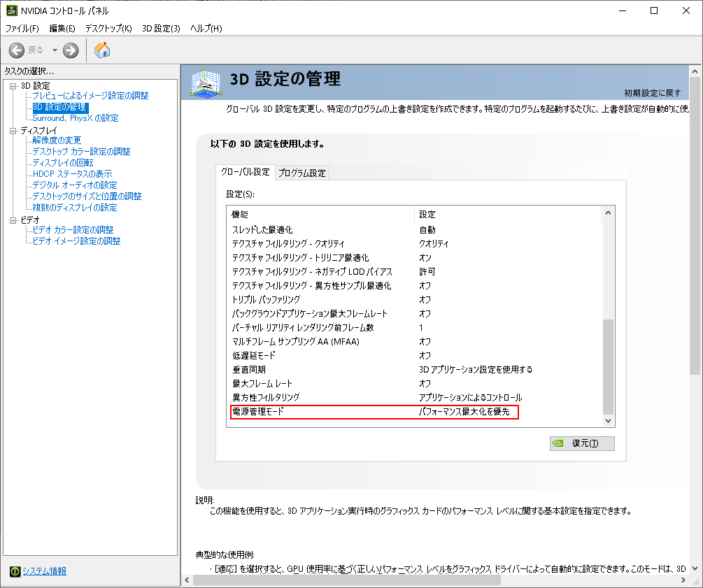Select デスクトップ カラー設定の調整 in tree
This screenshot has height=588, width=703.
tap(81, 152)
